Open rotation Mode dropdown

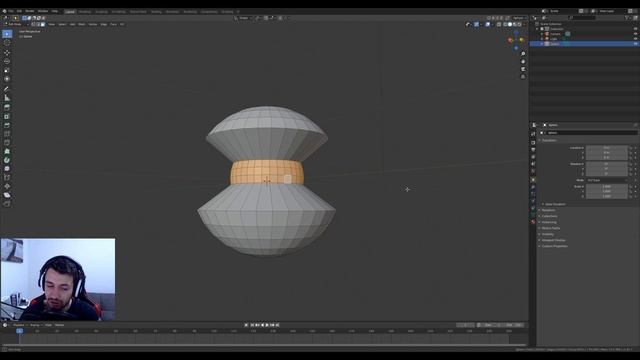(607, 180)
